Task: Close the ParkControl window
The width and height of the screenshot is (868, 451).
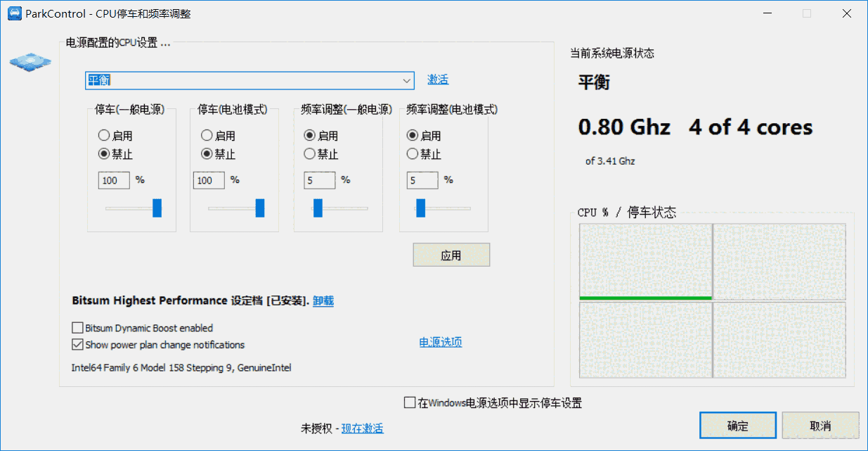Action: click(847, 13)
